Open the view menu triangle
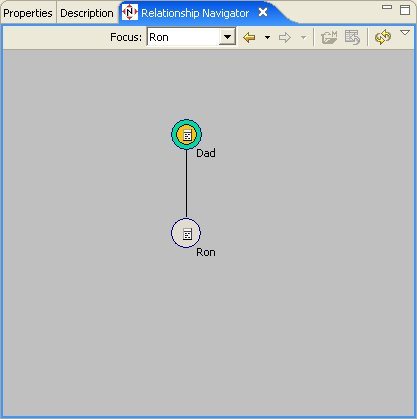The height and width of the screenshot is (419, 417). [x=405, y=32]
